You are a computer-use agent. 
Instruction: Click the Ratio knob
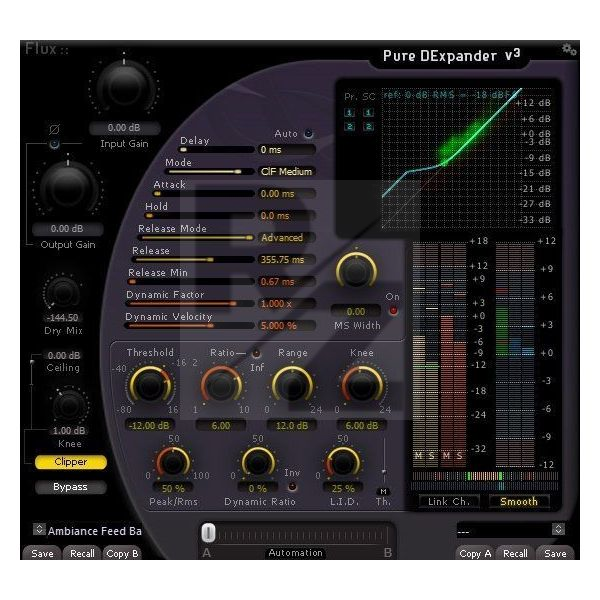point(221,386)
